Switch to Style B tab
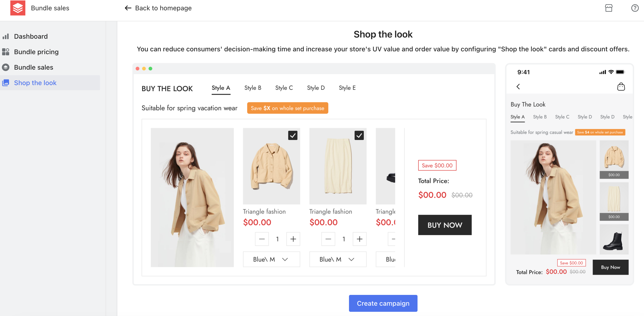Viewport: 644px width, 316px height. [x=253, y=88]
